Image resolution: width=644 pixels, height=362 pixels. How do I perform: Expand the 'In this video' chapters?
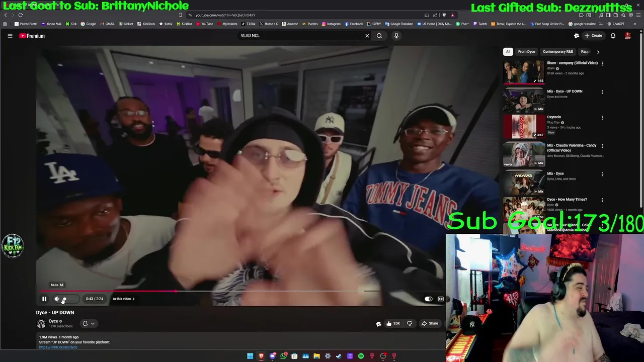coord(124,299)
